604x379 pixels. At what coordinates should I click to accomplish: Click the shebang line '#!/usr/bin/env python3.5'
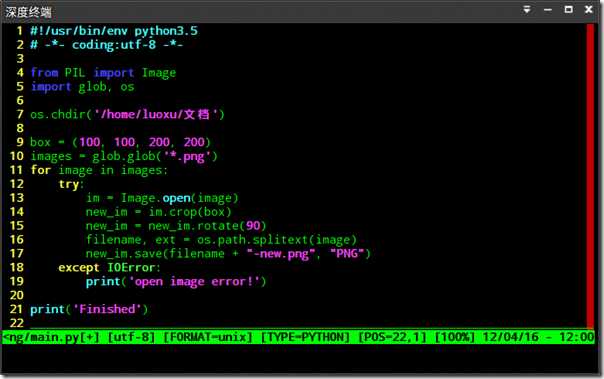click(114, 31)
